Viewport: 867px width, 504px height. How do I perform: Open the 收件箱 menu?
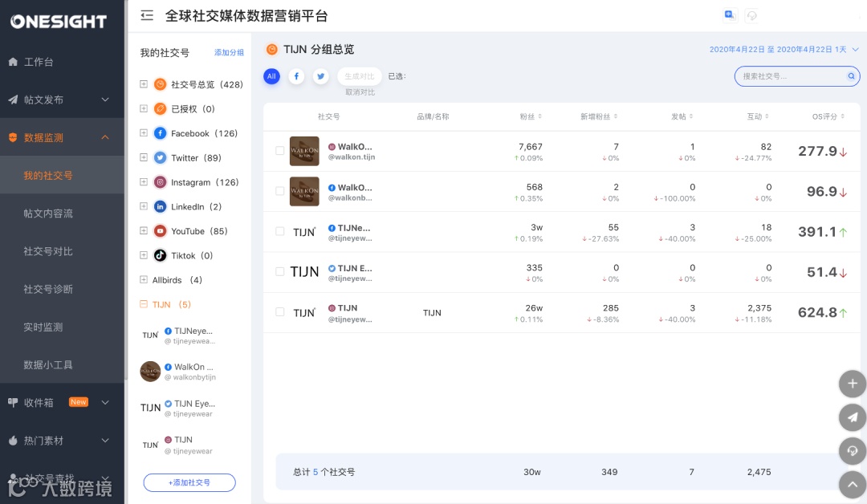point(62,402)
